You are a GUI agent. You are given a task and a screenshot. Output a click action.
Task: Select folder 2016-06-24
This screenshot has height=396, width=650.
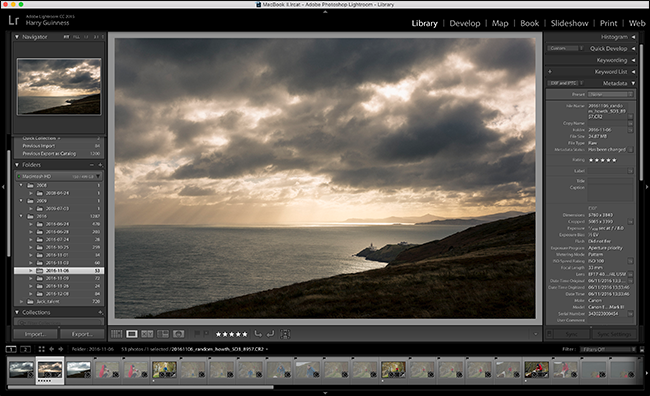click(x=59, y=224)
